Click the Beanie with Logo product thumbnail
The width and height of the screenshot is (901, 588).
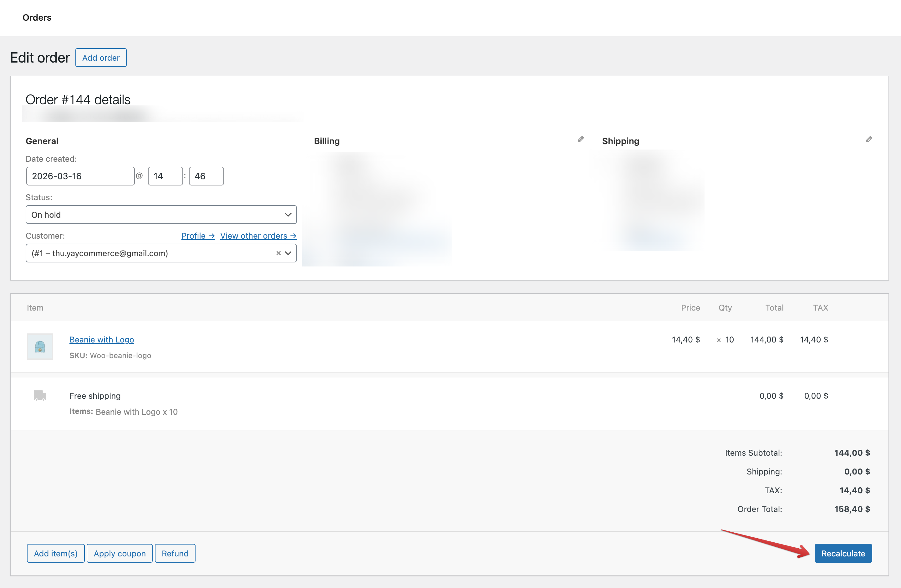pos(40,346)
